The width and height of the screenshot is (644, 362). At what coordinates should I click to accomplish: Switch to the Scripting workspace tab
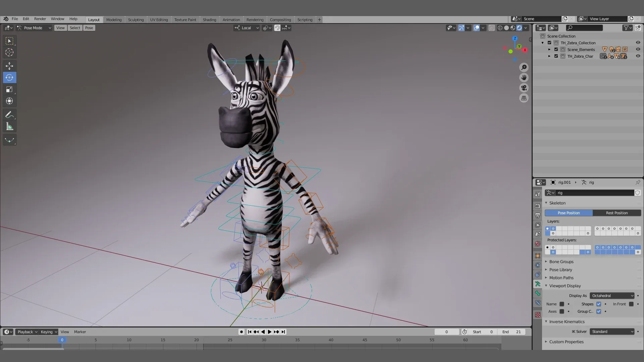(x=305, y=20)
